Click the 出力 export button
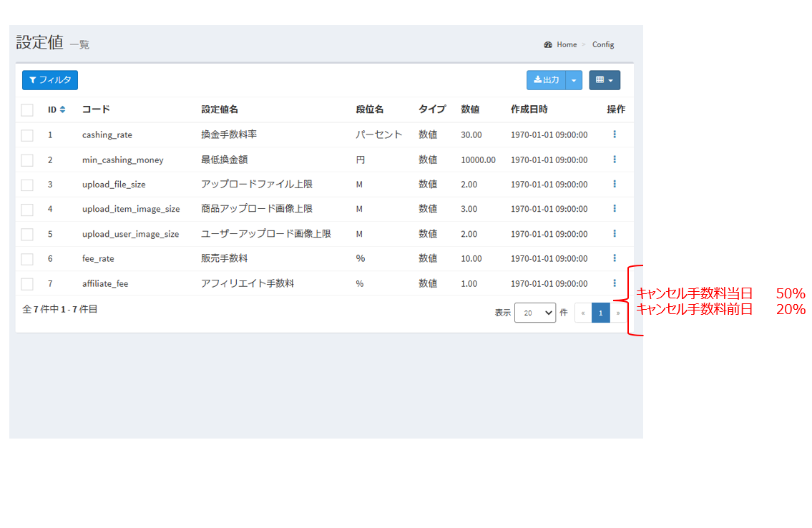 547,80
